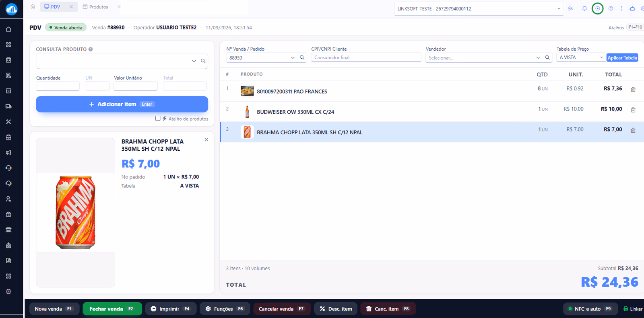644x318 pixels.
Task: Click Fechar venda (F2) button
Action: pyautogui.click(x=112, y=309)
